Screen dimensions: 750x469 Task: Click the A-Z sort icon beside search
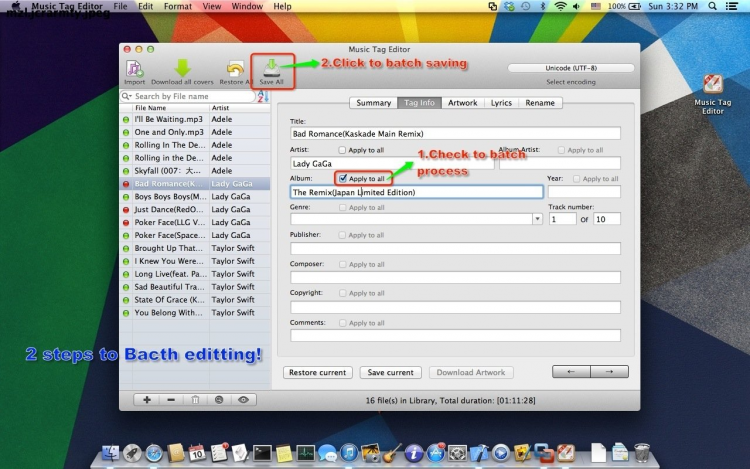point(263,97)
